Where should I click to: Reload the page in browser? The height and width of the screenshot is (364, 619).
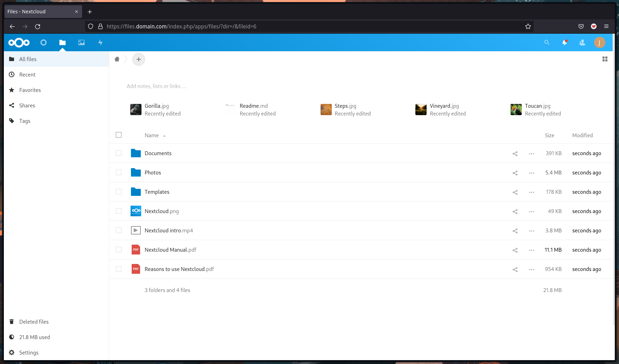point(38,26)
